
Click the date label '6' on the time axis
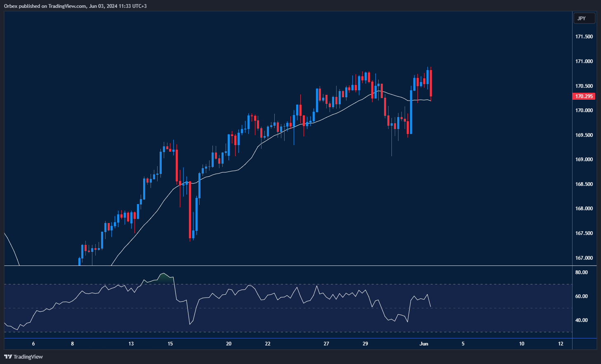point(33,344)
